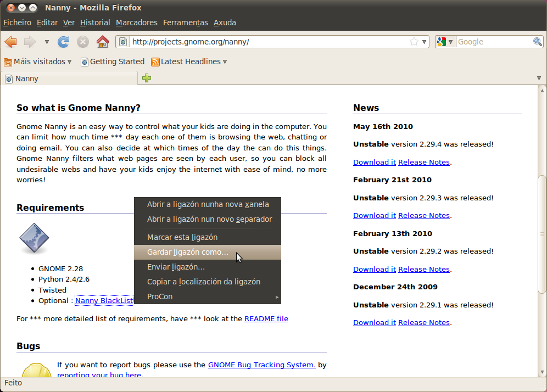Viewport: 547px width, 392px height.
Task: Click the 'May 16th 2010' news date
Action: tap(383, 127)
